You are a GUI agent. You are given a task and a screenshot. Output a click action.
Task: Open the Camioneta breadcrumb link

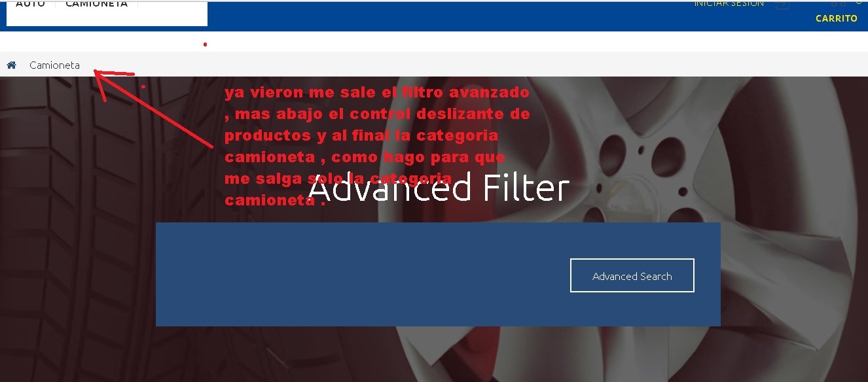coord(54,65)
